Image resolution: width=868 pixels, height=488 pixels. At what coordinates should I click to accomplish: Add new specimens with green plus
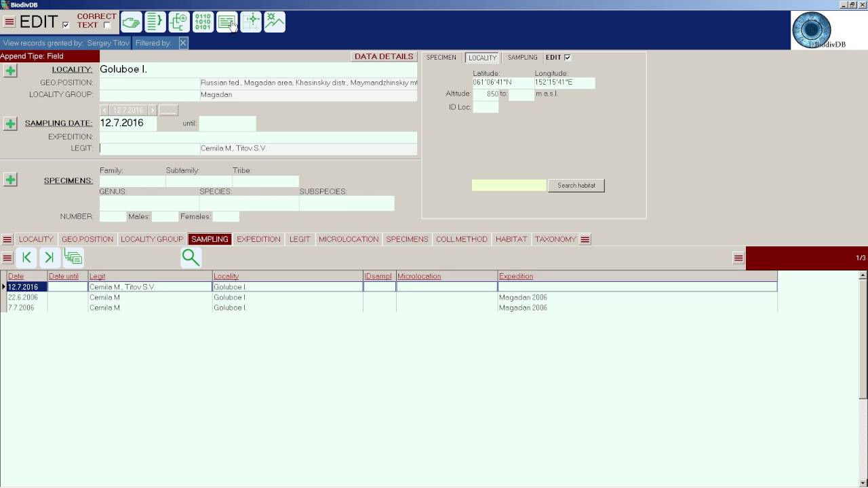pos(10,180)
